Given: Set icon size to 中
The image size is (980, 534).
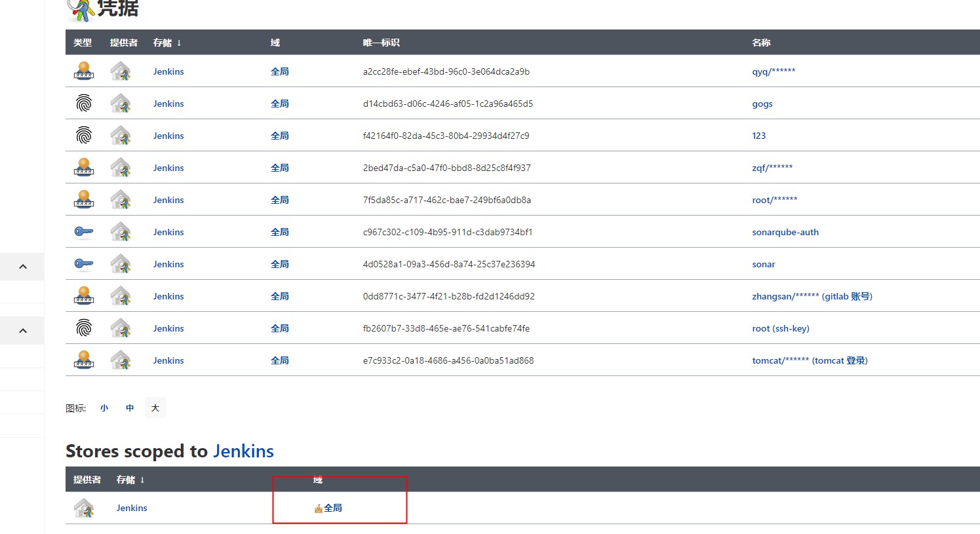Looking at the screenshot, I should [130, 408].
